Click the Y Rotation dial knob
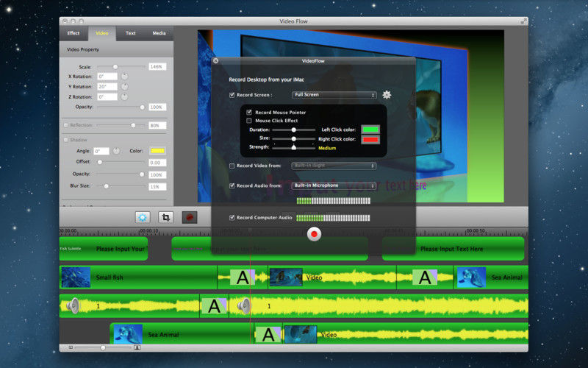This screenshot has width=588, height=368. 124,86
